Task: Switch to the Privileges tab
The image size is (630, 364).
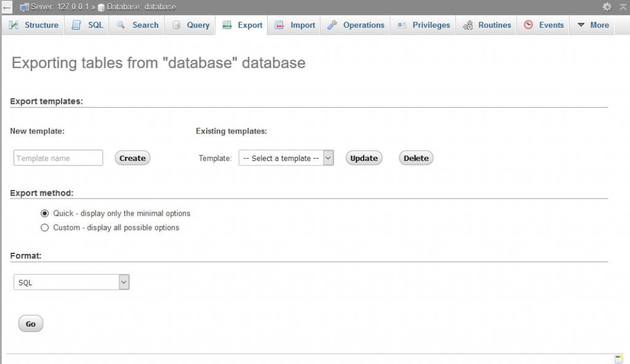Action: tap(429, 25)
